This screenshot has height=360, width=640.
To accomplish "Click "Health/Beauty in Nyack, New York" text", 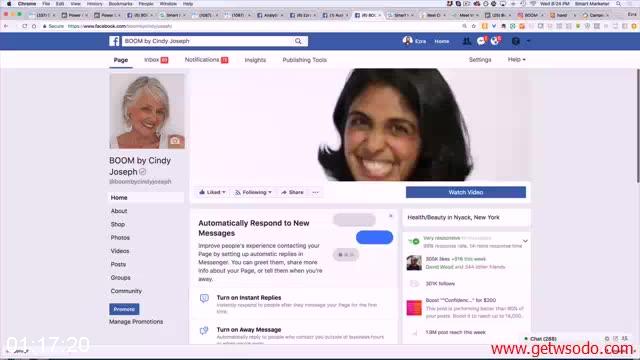I will pos(453,218).
